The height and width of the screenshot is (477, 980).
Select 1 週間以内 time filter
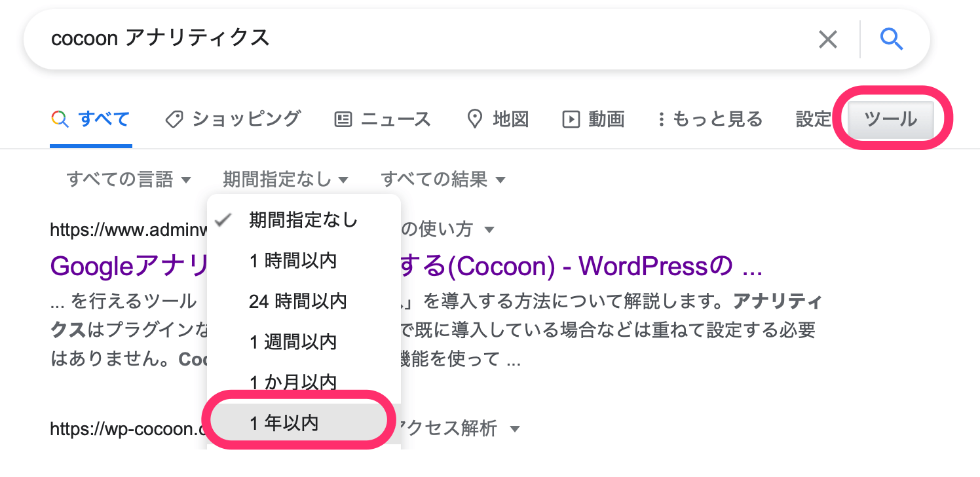pos(292,342)
